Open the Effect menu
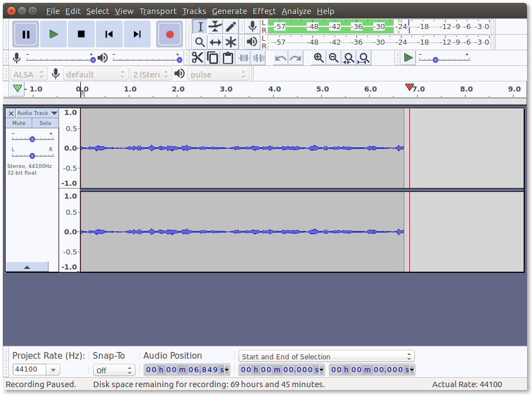 pyautogui.click(x=264, y=11)
